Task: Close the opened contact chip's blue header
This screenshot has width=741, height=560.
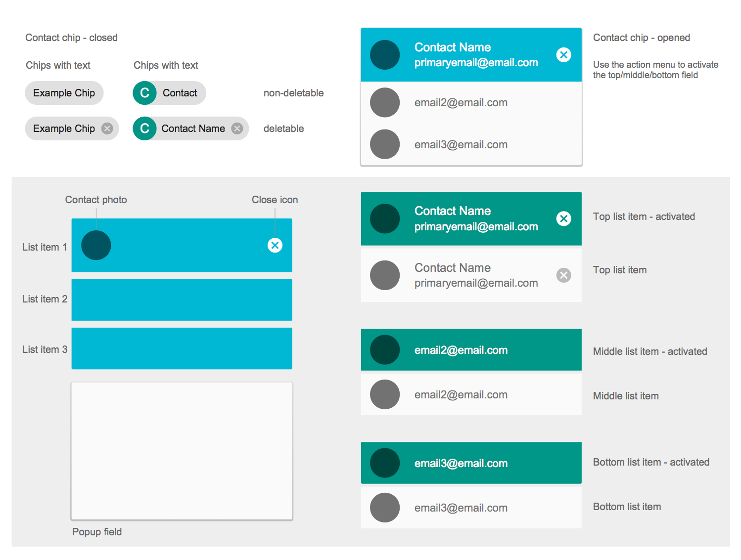Action: 563,55
